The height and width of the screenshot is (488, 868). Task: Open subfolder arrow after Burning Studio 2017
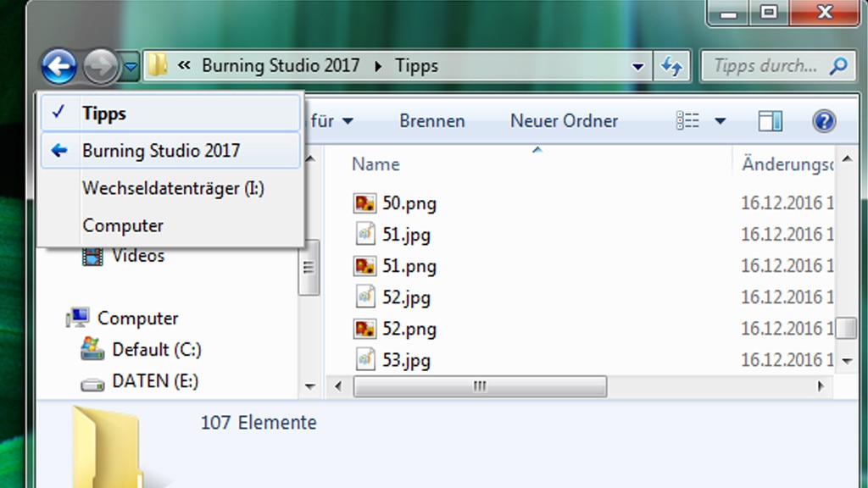378,66
